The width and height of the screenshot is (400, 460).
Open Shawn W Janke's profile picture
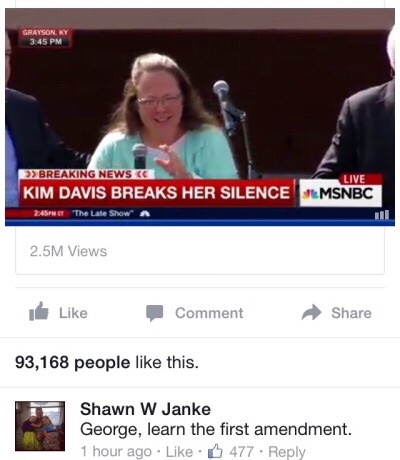[40, 426]
